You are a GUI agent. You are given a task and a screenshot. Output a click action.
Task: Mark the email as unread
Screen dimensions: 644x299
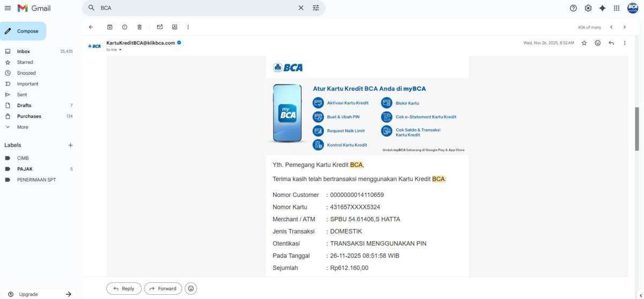tap(159, 27)
